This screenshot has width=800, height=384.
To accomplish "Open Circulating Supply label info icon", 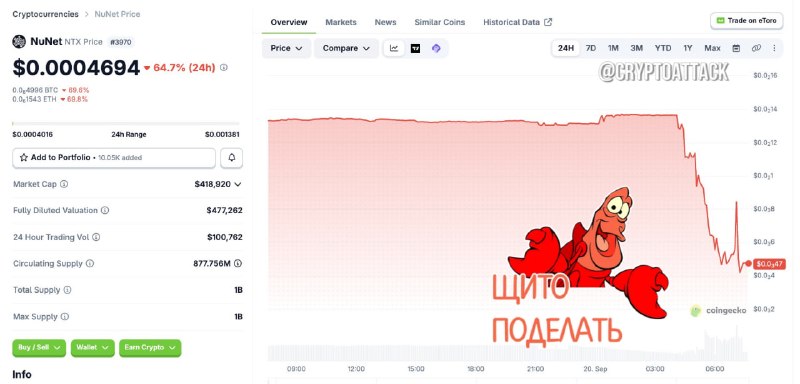I will click(x=90, y=264).
